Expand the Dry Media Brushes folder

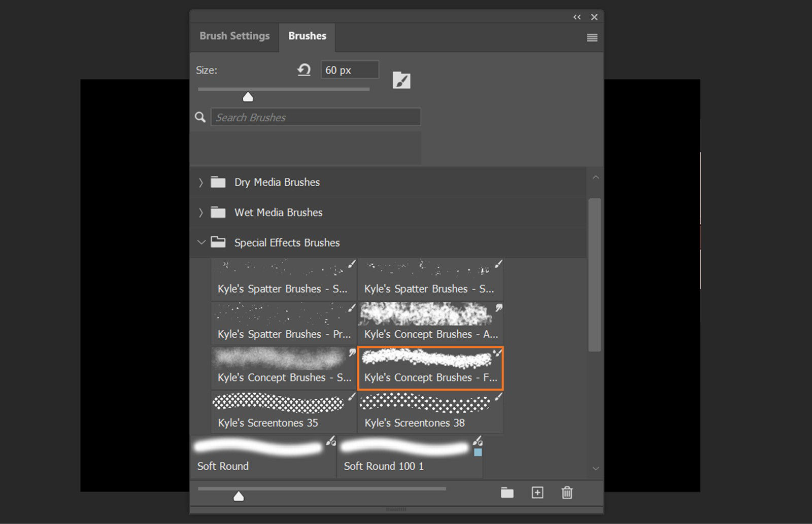[201, 182]
